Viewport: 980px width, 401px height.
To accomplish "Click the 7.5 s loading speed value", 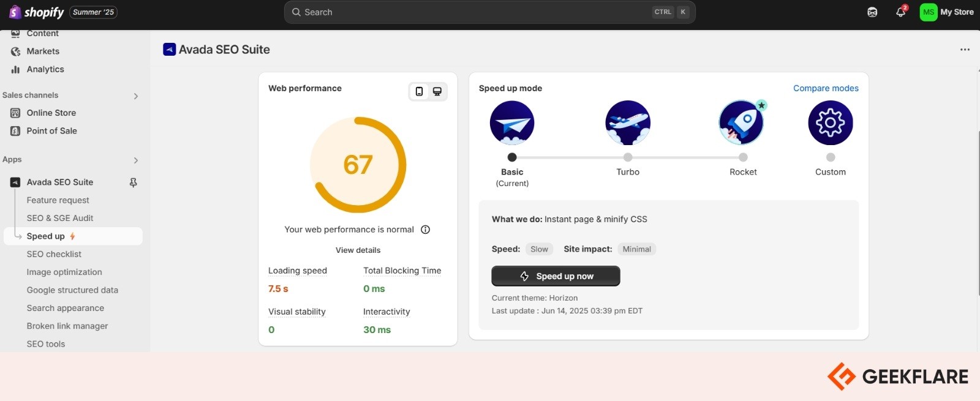I will pos(278,289).
